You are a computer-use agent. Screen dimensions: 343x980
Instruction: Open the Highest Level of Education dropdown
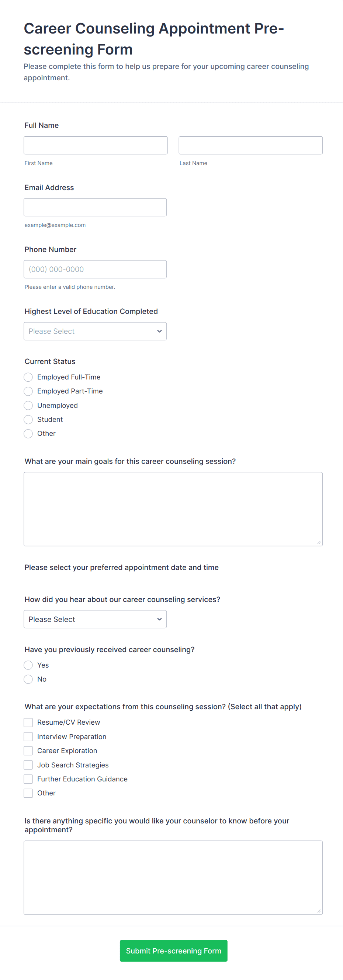95,331
